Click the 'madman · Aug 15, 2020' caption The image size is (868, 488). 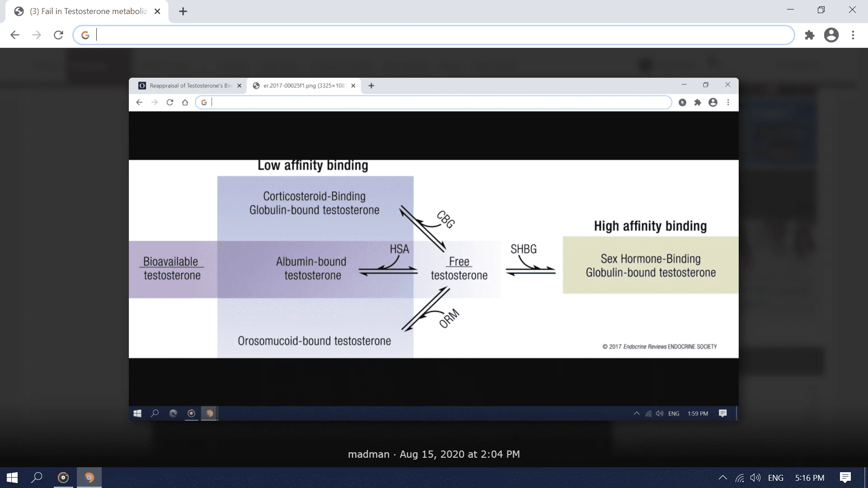[434, 454]
